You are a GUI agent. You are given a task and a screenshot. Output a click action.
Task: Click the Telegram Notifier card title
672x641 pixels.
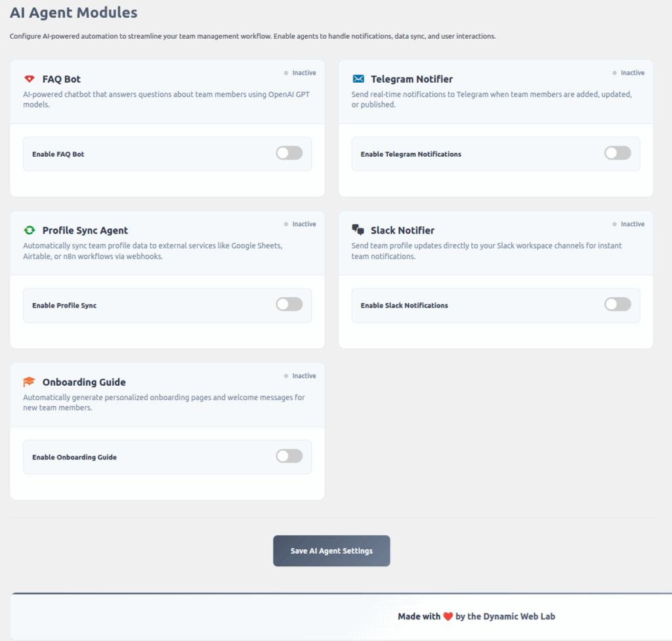pyautogui.click(x=411, y=79)
